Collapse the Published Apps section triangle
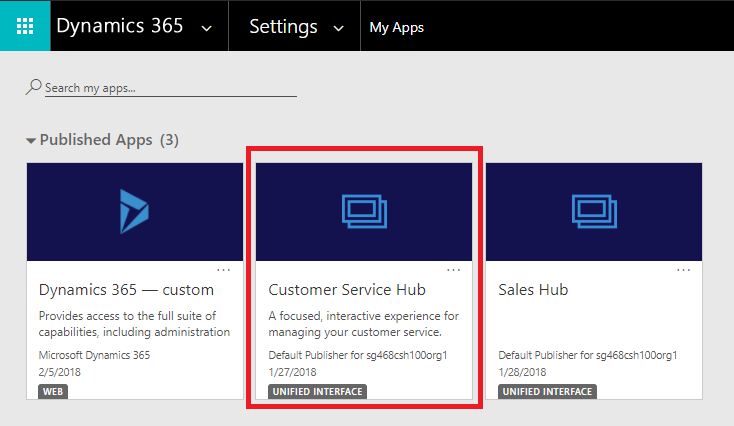The image size is (734, 426). coord(31,141)
